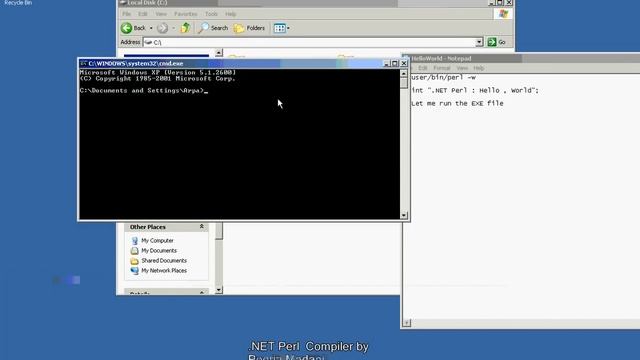Open View menu in Notepad
The width and height of the screenshot is (640, 360).
click(x=462, y=68)
